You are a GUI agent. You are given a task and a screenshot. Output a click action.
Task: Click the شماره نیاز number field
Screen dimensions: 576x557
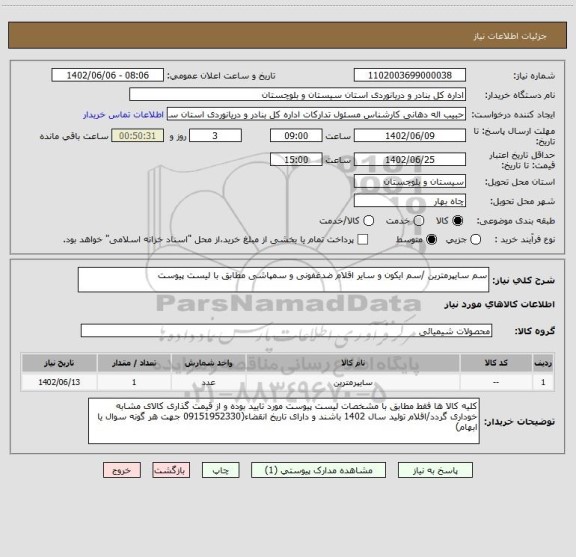[410, 75]
